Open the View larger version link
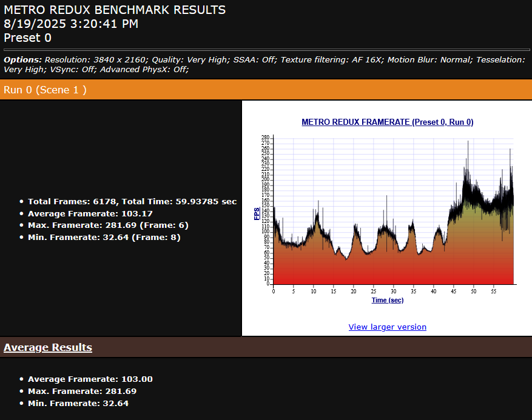 point(387,327)
